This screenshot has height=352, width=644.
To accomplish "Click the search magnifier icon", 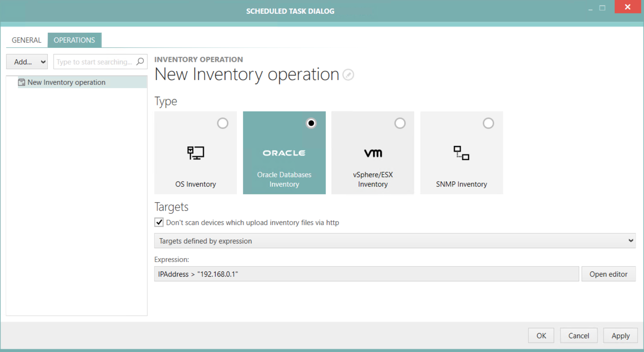I will tap(140, 62).
